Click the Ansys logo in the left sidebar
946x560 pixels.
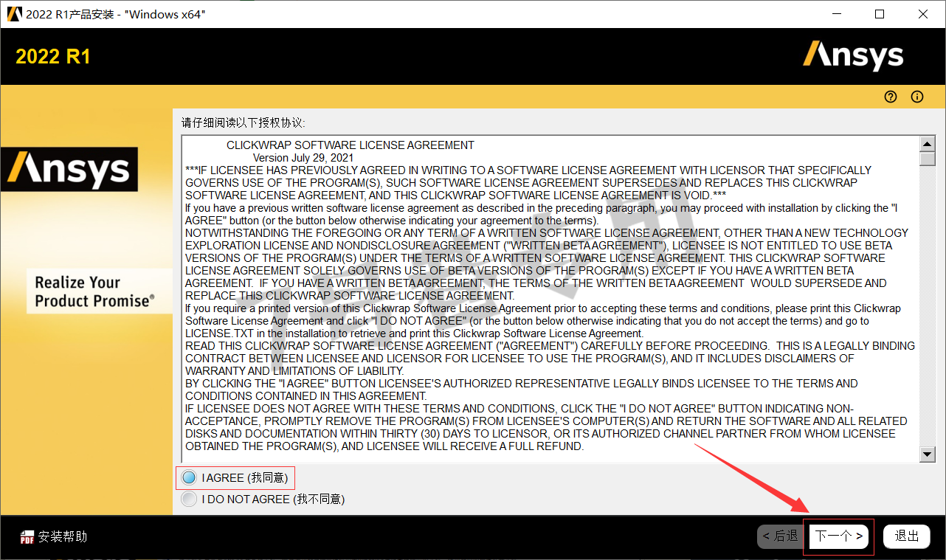[x=69, y=169]
